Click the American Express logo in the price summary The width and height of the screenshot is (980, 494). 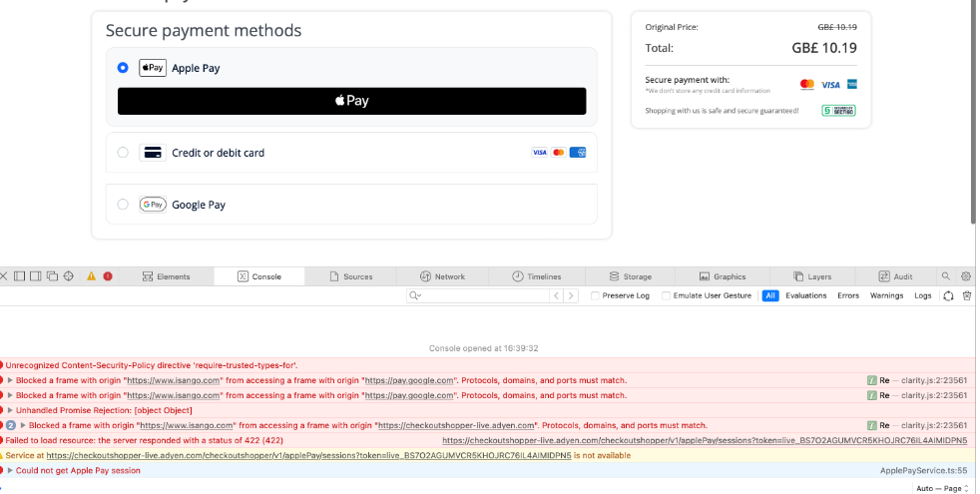852,85
